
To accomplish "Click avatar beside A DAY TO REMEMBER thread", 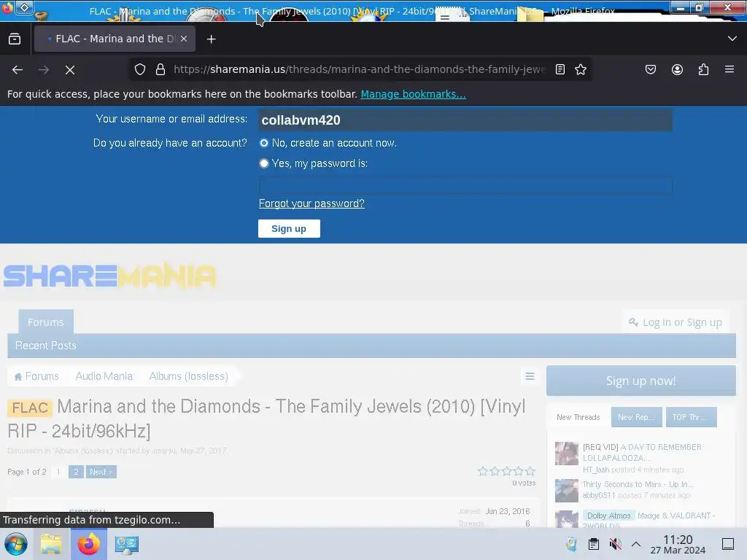I will (x=566, y=454).
